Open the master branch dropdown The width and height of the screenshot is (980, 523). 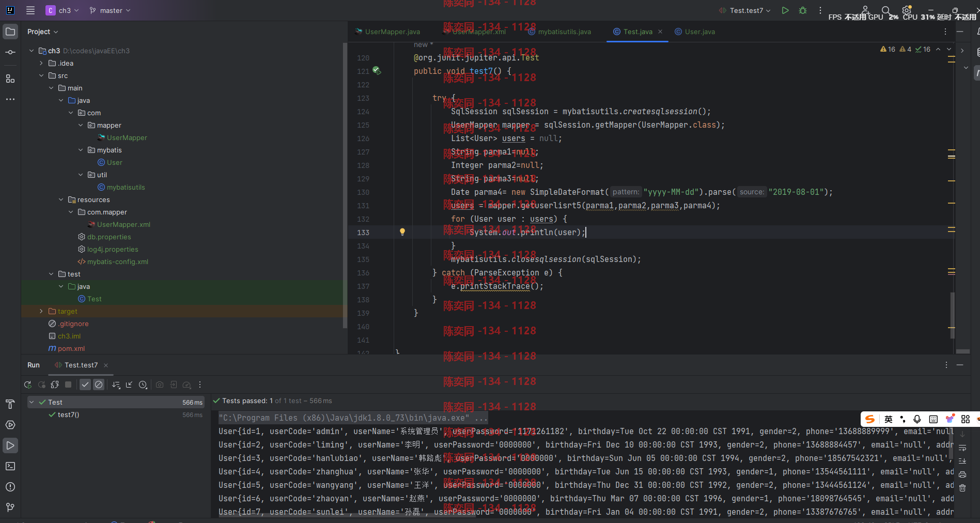point(110,10)
